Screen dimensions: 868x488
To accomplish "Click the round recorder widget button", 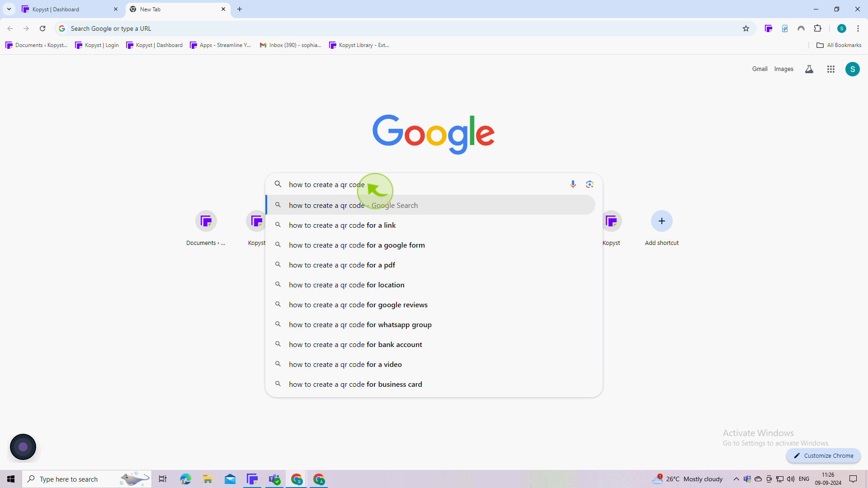I will coord(23,447).
